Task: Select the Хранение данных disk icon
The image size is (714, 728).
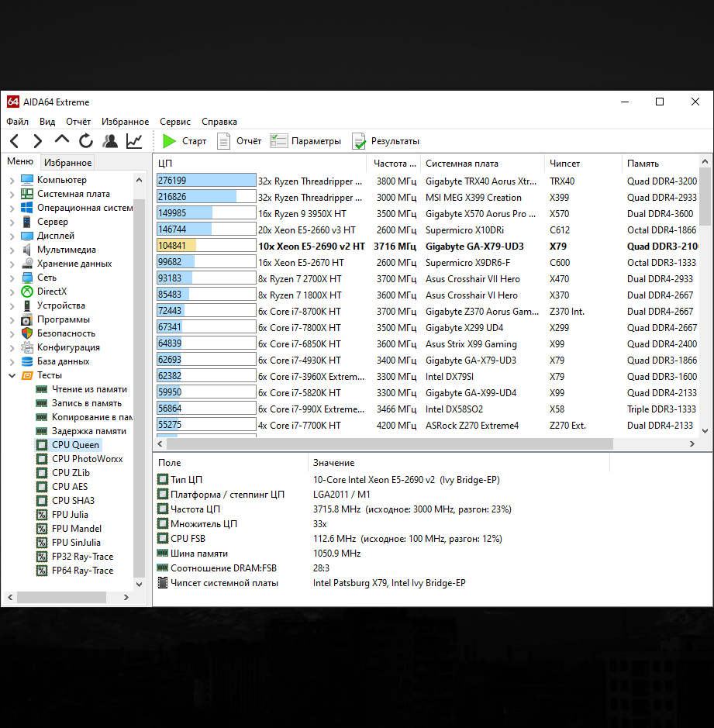Action: pos(27,264)
